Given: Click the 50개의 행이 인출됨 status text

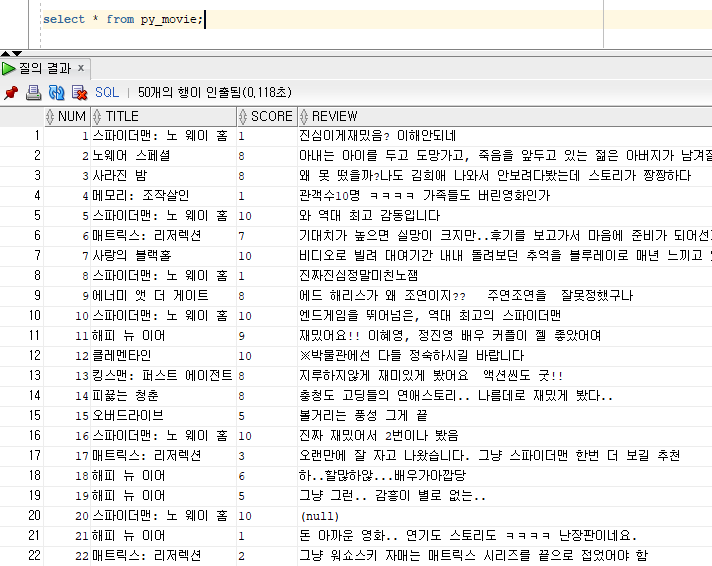Looking at the screenshot, I should (x=214, y=93).
